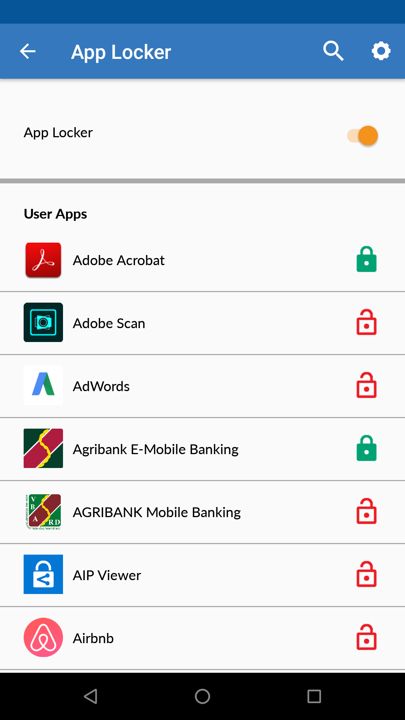This screenshot has height=720, width=405.
Task: Select the AIP Viewer list label
Action: coord(107,575)
